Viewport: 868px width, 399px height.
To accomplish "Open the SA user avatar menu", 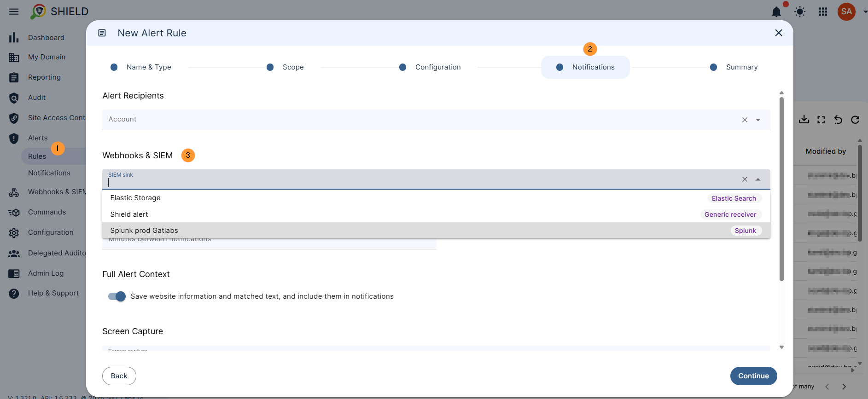I will point(846,12).
